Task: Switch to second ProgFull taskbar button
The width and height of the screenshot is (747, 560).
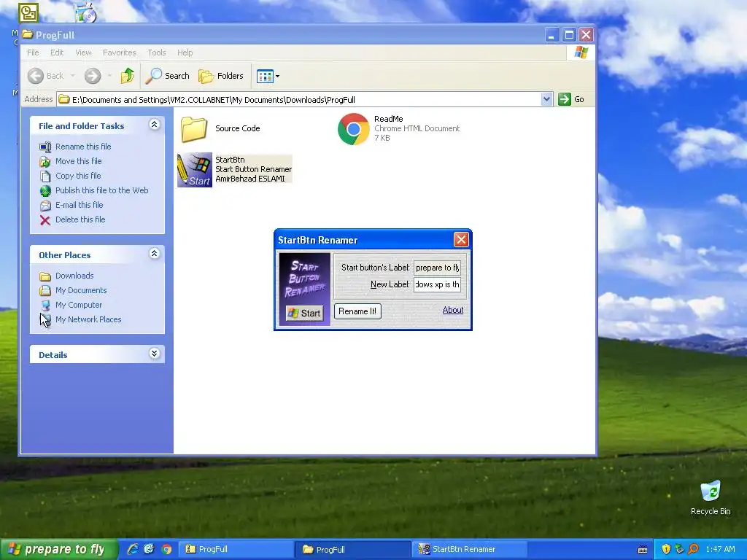Action: [x=352, y=550]
